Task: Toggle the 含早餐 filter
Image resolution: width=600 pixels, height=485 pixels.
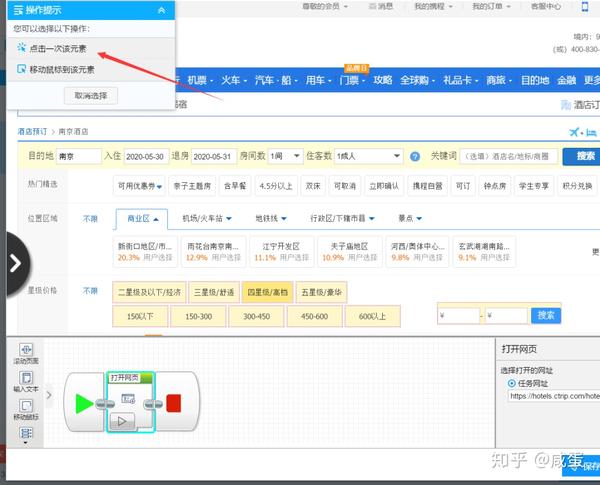Action: [x=235, y=186]
